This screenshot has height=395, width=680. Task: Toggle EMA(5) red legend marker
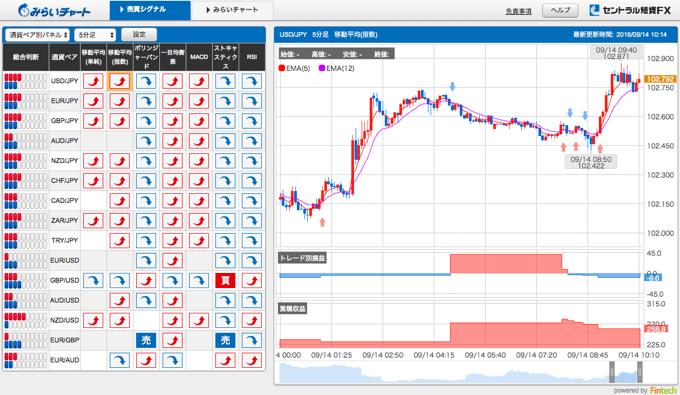[282, 68]
